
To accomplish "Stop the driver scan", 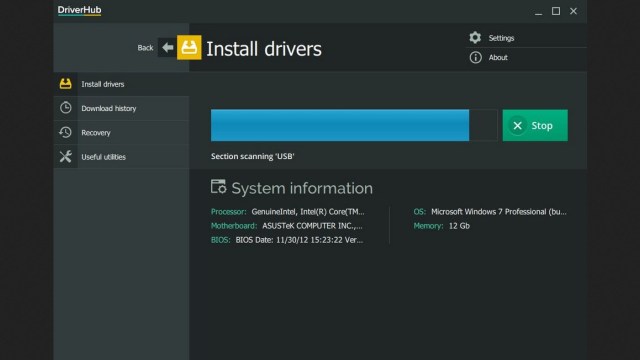I will tap(535, 125).
